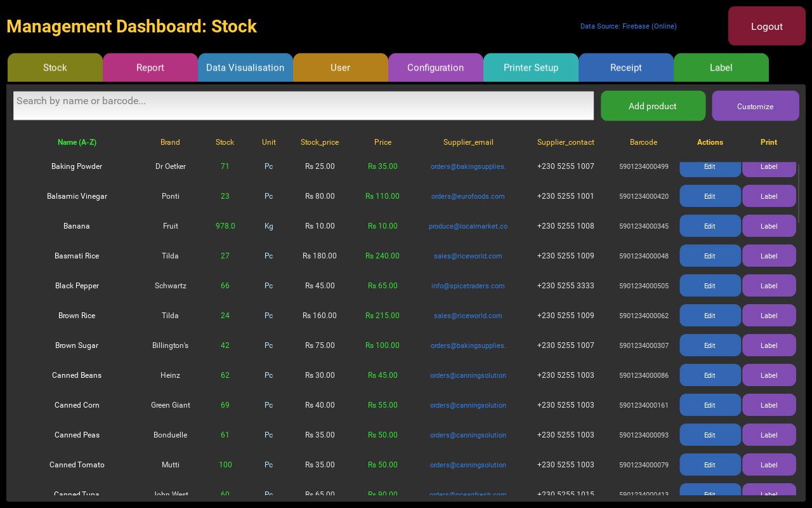This screenshot has height=508, width=812.
Task: Edit the Black Pepper product
Action: [x=710, y=286]
